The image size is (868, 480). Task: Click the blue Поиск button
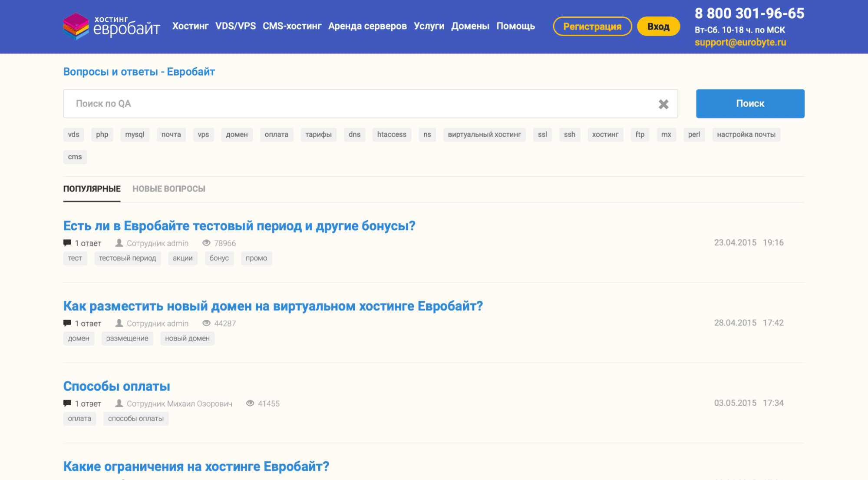[750, 104]
